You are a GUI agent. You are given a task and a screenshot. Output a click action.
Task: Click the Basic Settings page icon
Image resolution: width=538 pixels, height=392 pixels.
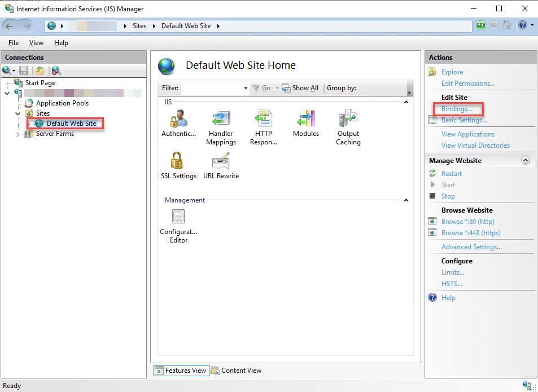pyautogui.click(x=432, y=120)
